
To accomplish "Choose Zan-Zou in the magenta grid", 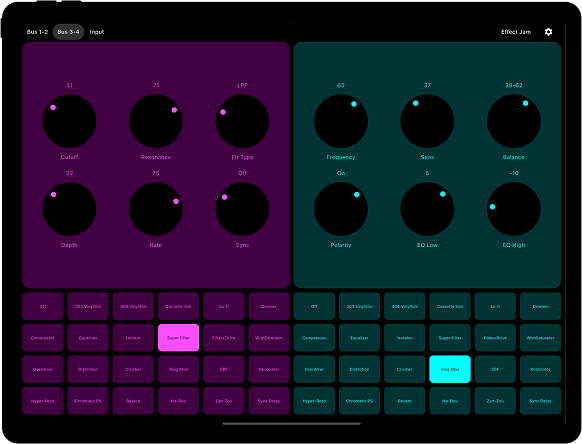I will pyautogui.click(x=224, y=401).
